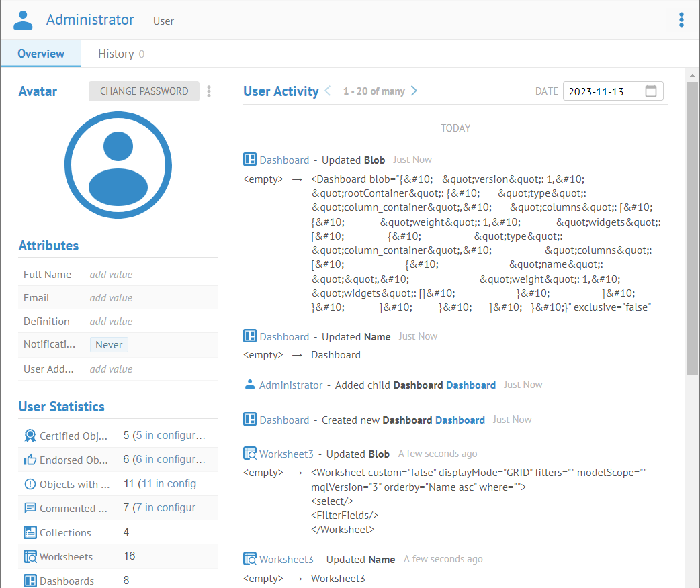700x588 pixels.
Task: Go to previous page of User Activity
Action: point(328,91)
